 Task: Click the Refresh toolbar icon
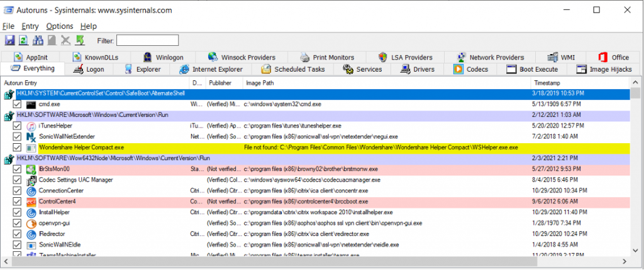tap(24, 40)
